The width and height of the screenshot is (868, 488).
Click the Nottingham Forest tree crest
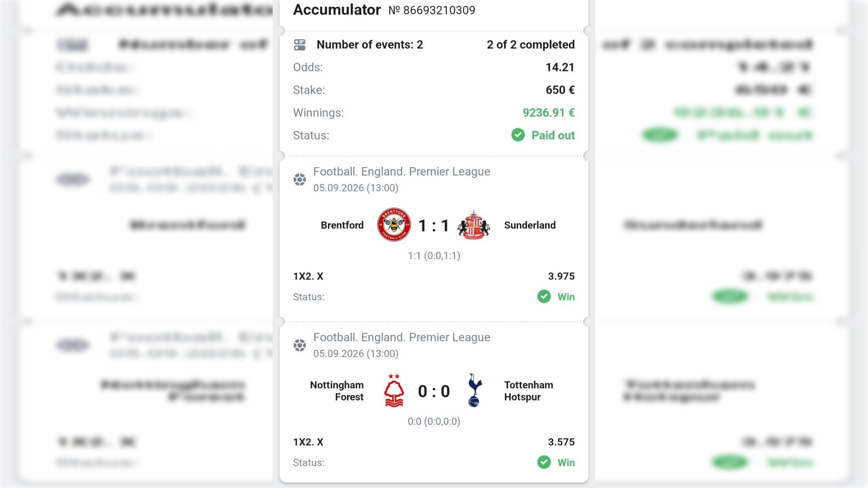tap(394, 391)
